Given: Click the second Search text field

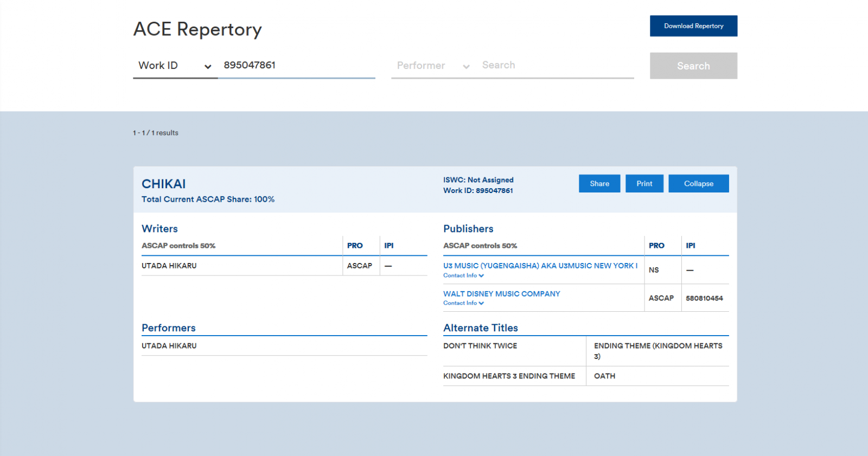Looking at the screenshot, I should pos(556,65).
